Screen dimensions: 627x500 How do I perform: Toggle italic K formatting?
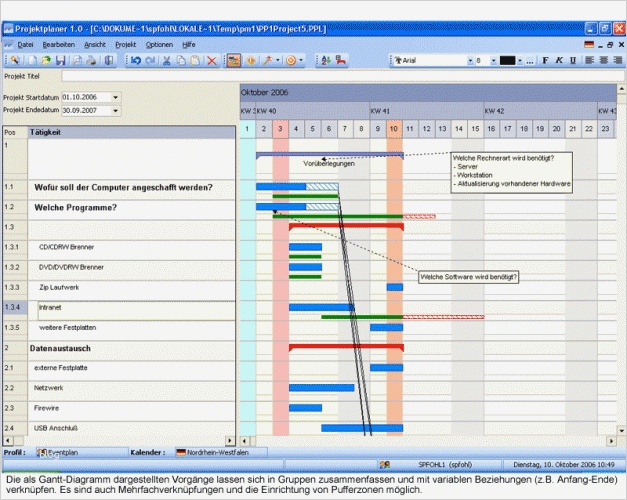(559, 60)
